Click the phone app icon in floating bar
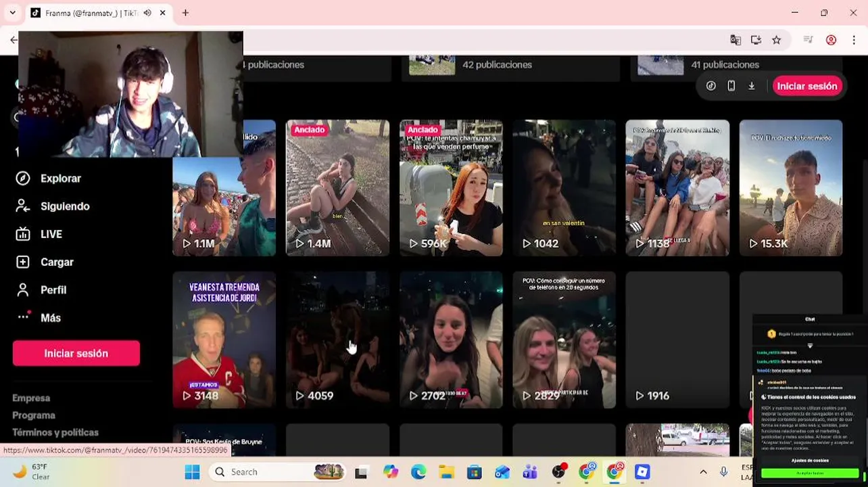This screenshot has height=487, width=868. coord(731,86)
